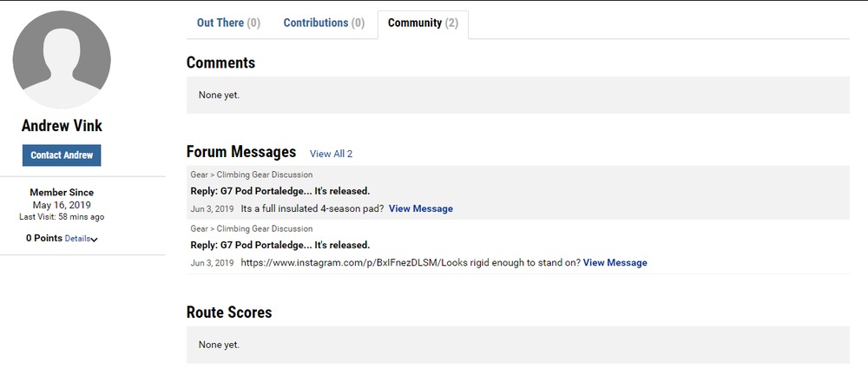The height and width of the screenshot is (369, 868).
Task: Click the Andrew Vink profile name
Action: click(62, 125)
